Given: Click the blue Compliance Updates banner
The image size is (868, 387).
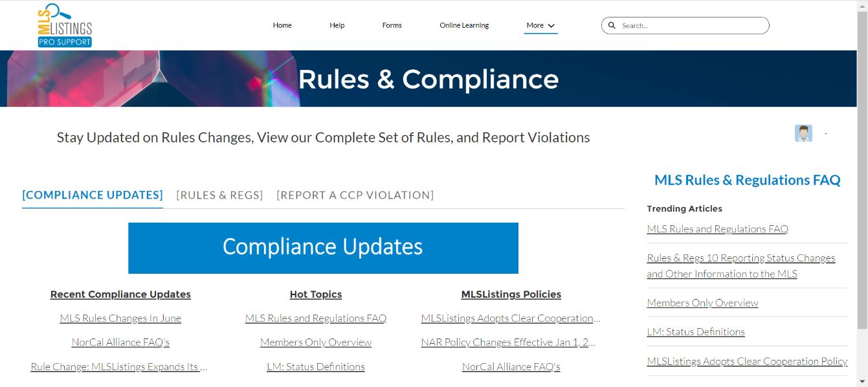Looking at the screenshot, I should click(x=323, y=248).
